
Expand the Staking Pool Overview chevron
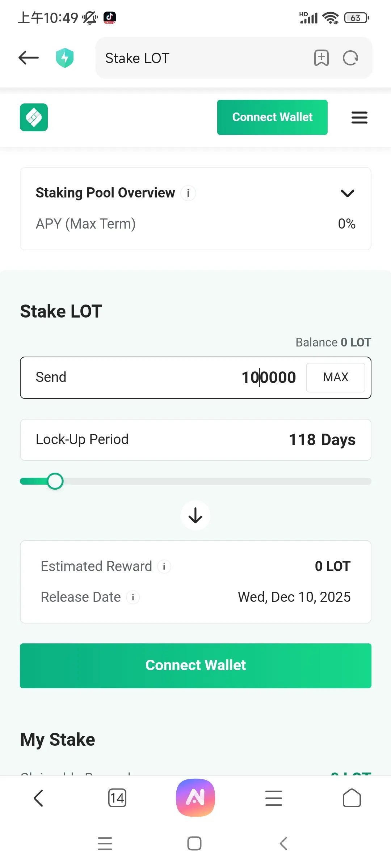point(348,193)
